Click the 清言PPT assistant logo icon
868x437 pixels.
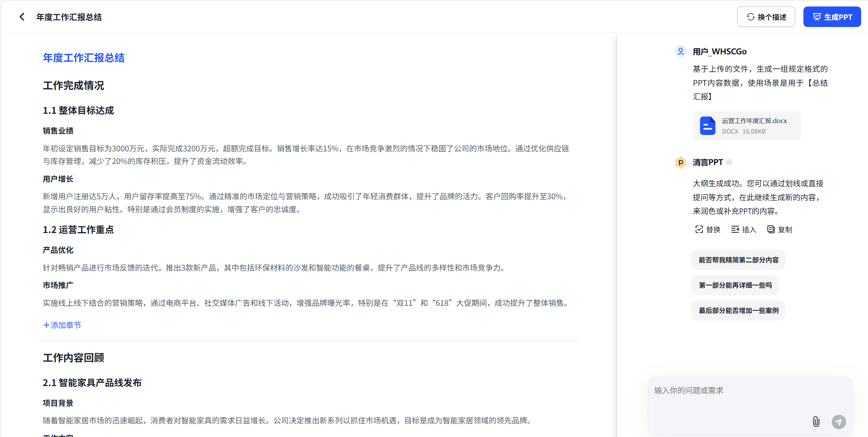pos(680,162)
